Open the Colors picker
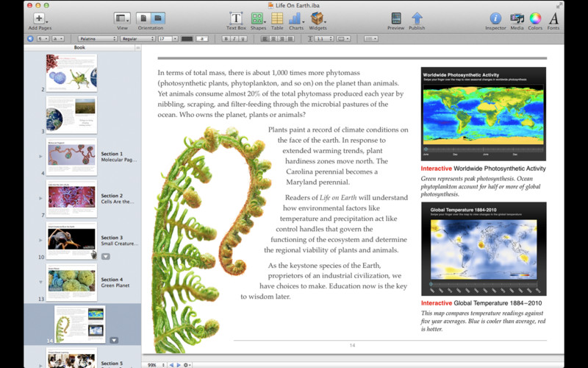The width and height of the screenshot is (588, 368). click(535, 18)
